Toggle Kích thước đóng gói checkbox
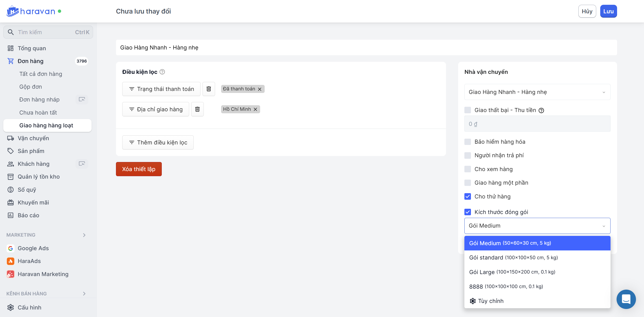This screenshot has width=644, height=317. [x=468, y=212]
